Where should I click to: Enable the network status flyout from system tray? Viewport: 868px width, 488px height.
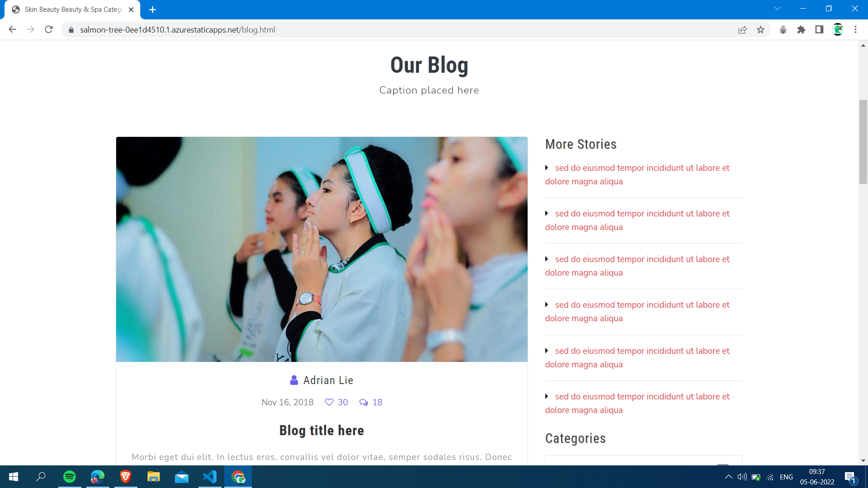coord(770,477)
